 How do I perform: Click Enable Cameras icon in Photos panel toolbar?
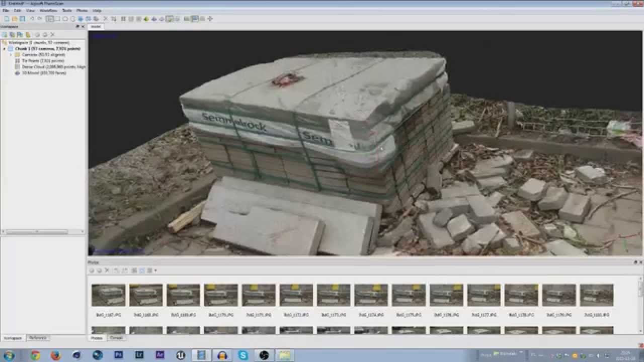pyautogui.click(x=92, y=270)
